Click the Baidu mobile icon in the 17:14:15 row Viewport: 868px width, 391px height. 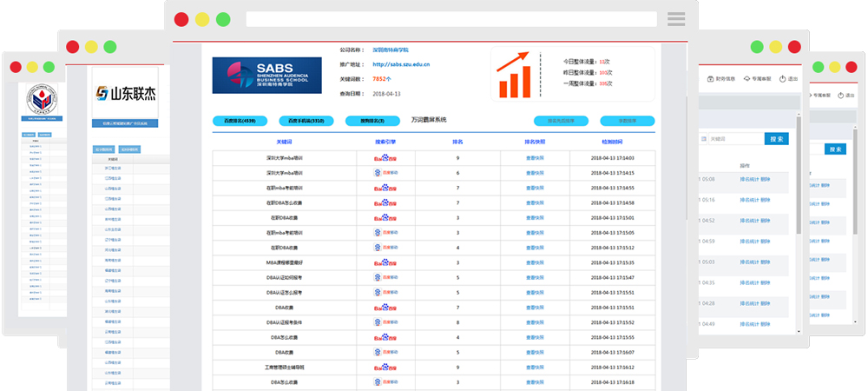[x=385, y=173]
